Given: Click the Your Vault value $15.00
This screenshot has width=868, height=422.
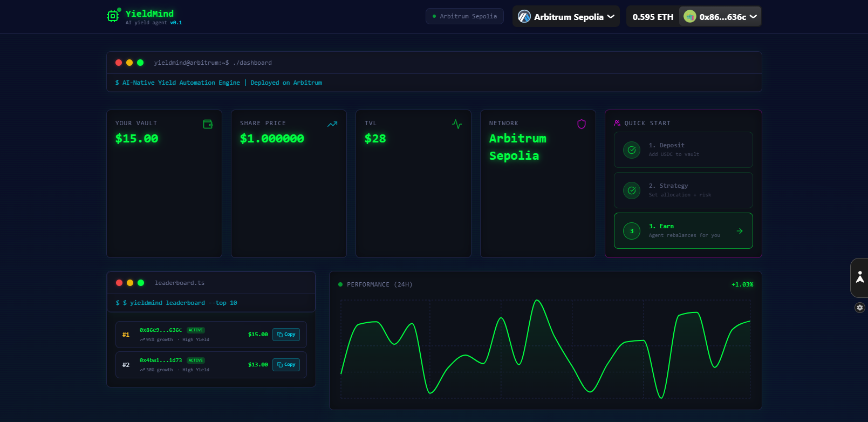Looking at the screenshot, I should (137, 139).
